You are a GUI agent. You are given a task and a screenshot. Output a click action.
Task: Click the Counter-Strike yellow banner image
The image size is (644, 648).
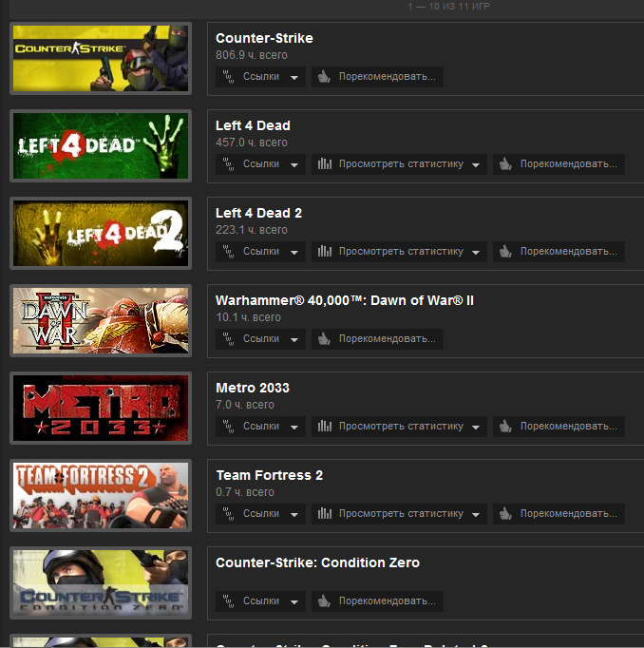point(101,58)
